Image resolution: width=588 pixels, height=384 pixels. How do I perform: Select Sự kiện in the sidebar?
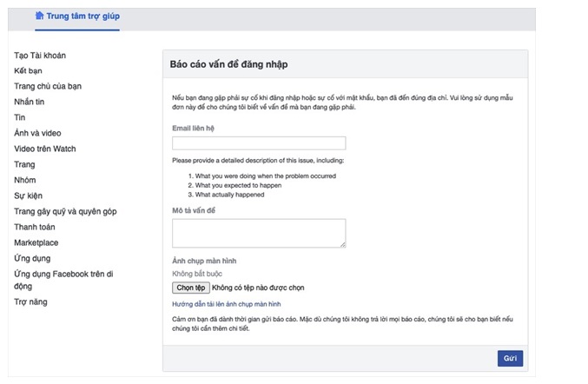[28, 196]
